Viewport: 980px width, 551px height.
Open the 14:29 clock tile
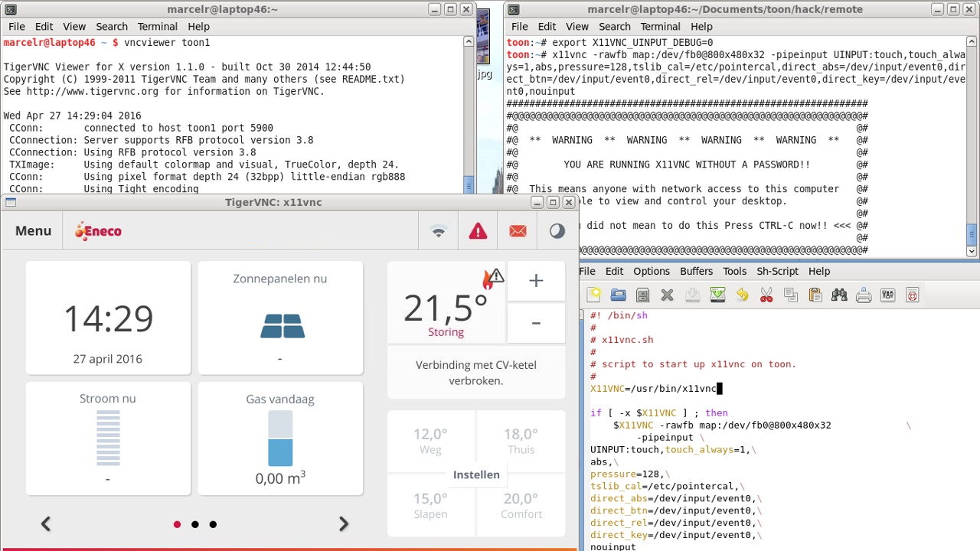click(x=108, y=318)
